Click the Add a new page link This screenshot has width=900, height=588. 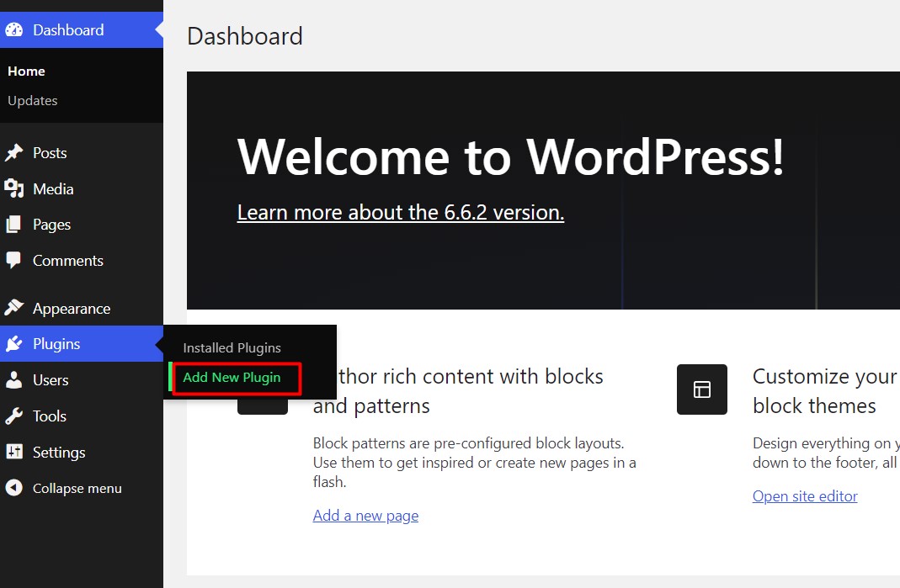click(365, 515)
